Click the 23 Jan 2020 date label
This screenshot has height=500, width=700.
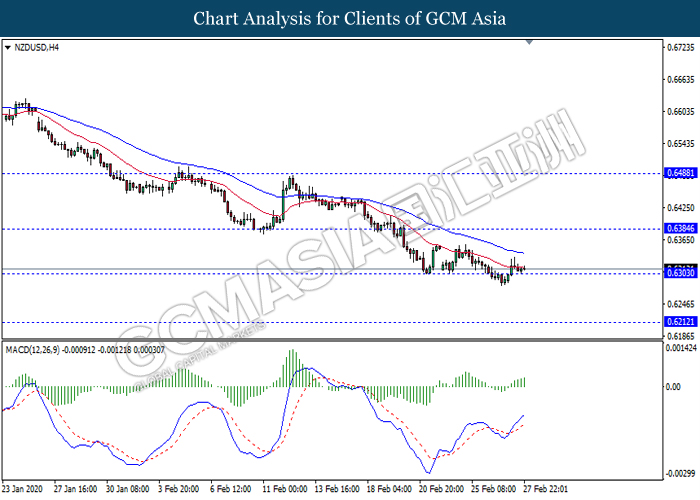click(x=22, y=489)
